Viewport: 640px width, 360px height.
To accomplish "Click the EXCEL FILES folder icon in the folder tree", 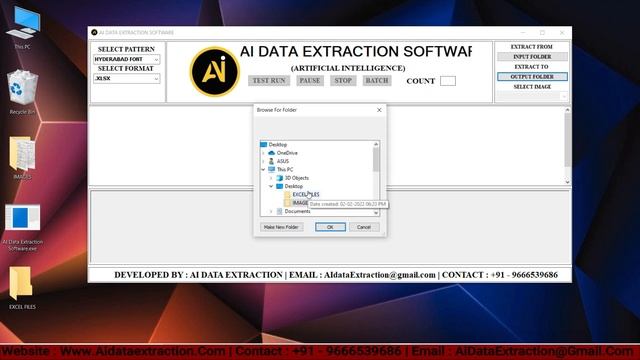I will 288,195.
